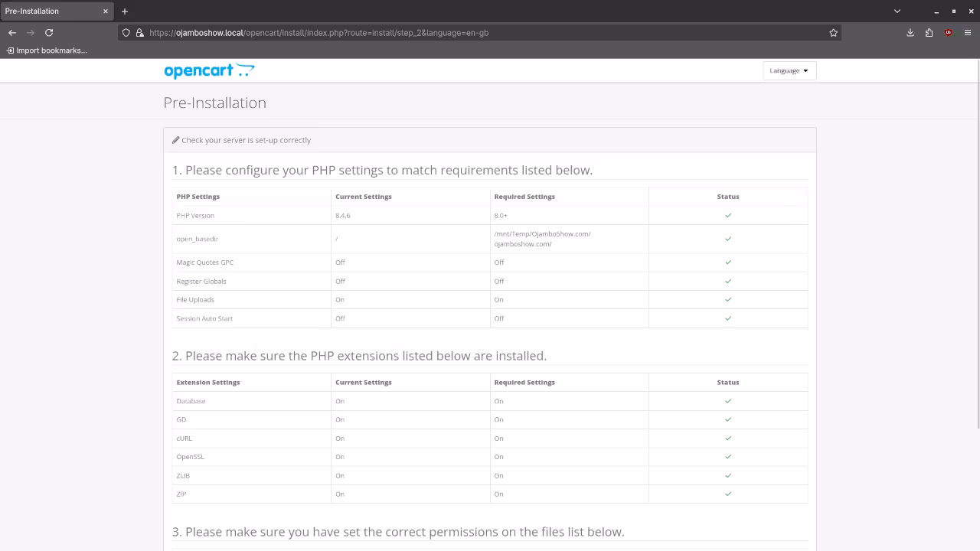Click the uBlock extension icon
This screenshot has height=551, width=980.
[x=949, y=33]
